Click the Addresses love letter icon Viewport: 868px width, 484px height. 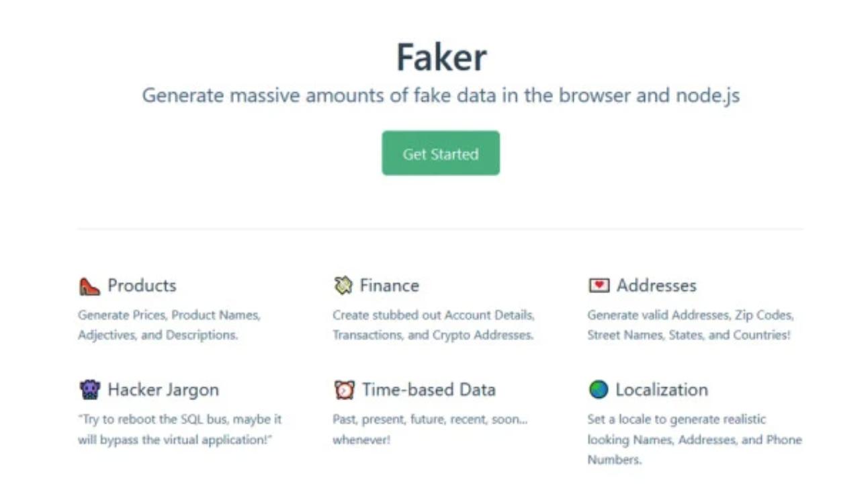(598, 285)
